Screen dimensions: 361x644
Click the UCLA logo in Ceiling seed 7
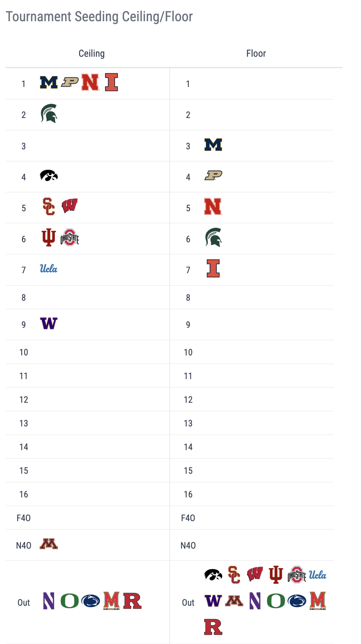point(49,269)
